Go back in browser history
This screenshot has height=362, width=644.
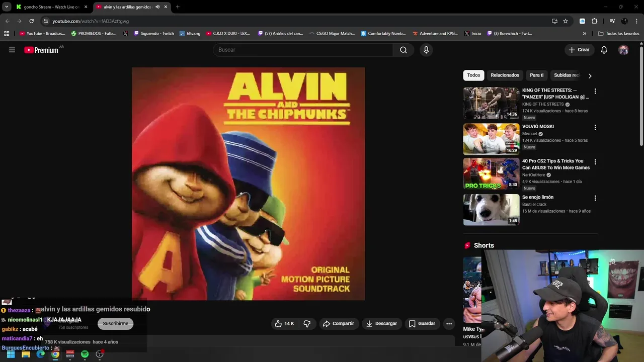tap(7, 21)
